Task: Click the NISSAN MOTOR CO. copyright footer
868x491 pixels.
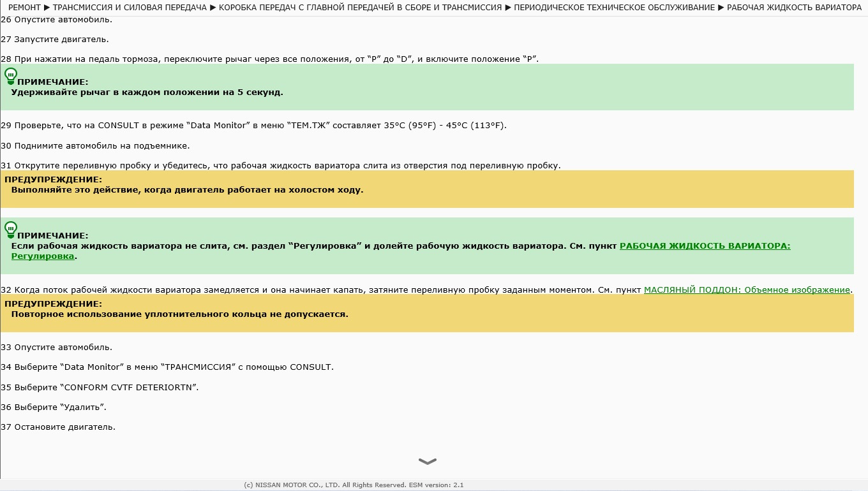Action: click(x=354, y=485)
